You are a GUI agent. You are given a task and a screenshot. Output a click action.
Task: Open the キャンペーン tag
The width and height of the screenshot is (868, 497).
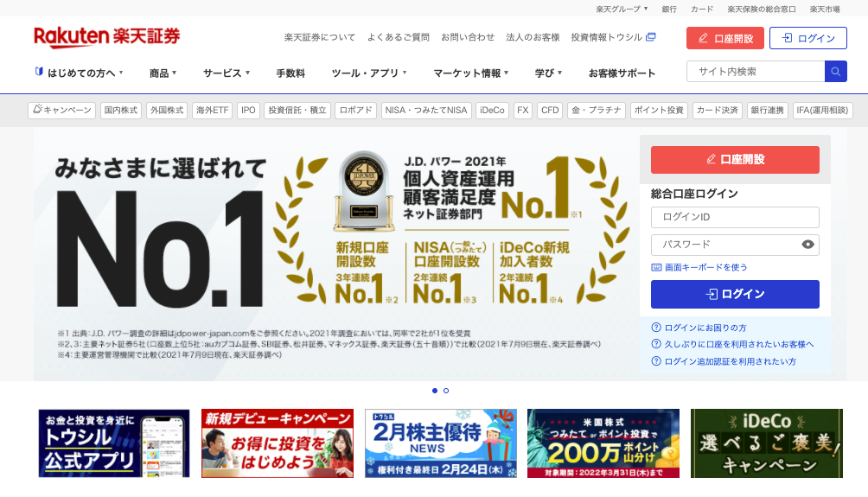click(62, 110)
